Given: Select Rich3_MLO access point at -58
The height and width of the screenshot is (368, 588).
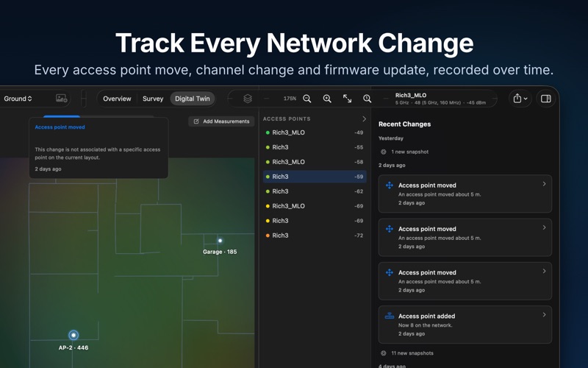Looking at the screenshot, I should tap(315, 162).
